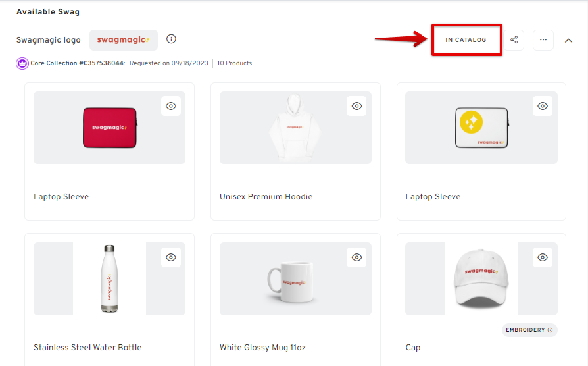The height and width of the screenshot is (366, 588).
Task: Click the swagmagic logo chip
Action: [124, 39]
